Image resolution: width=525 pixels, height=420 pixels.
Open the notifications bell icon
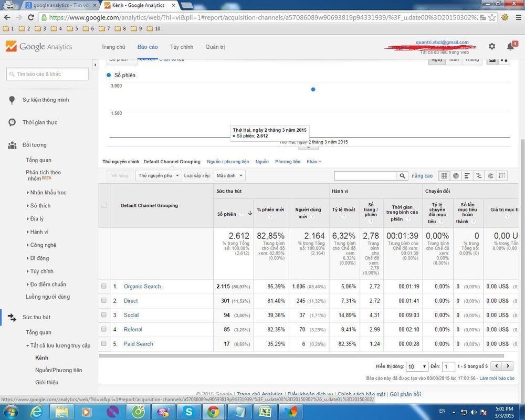511,46
